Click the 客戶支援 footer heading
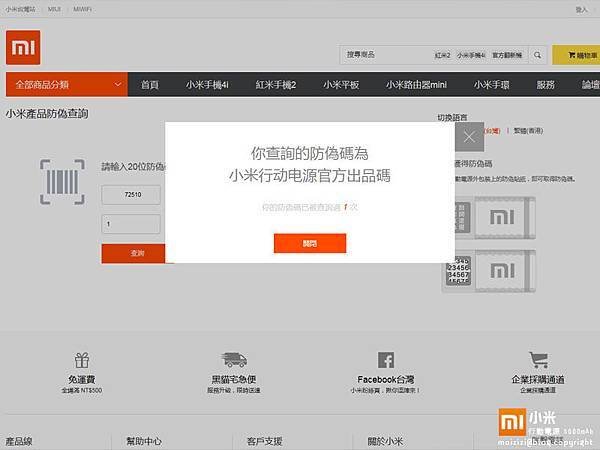 [264, 441]
